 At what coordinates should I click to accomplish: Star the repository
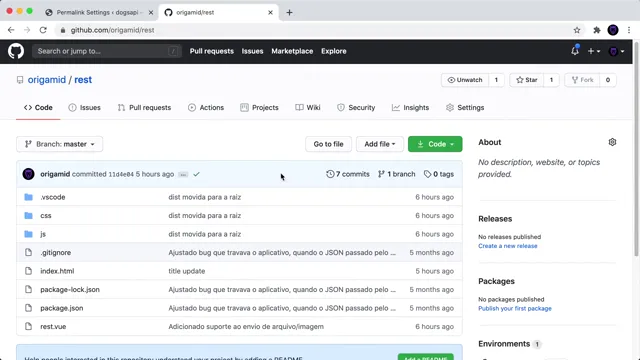point(527,80)
